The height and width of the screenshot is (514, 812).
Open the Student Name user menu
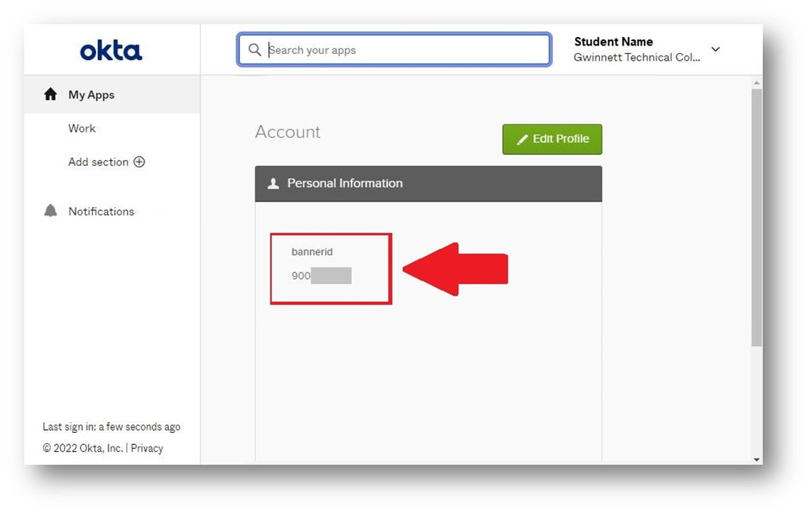pyautogui.click(x=636, y=49)
